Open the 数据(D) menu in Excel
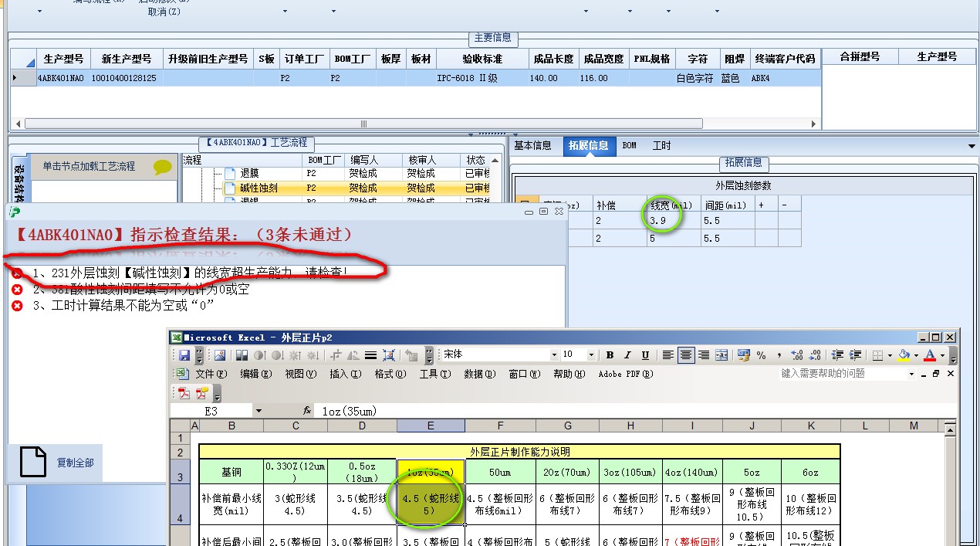Image resolution: width=980 pixels, height=546 pixels. pyautogui.click(x=479, y=374)
